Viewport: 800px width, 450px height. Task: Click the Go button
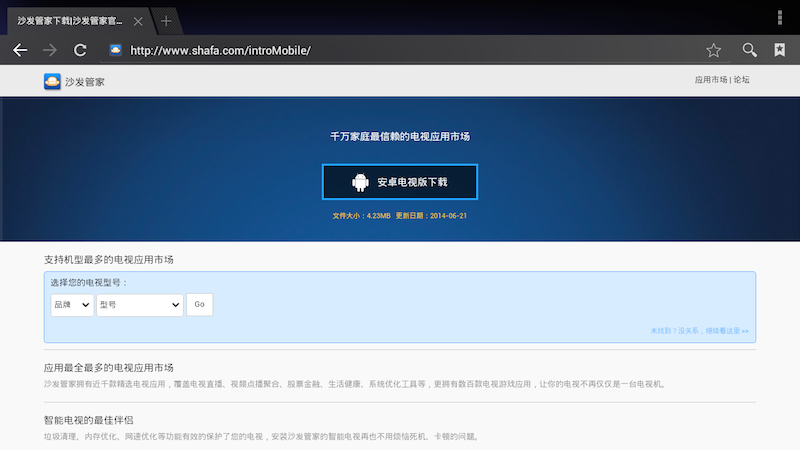[x=199, y=305]
